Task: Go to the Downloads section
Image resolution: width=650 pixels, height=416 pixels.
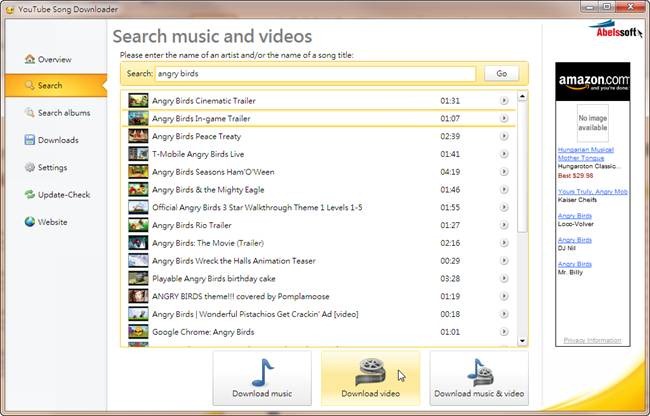Action: click(x=51, y=140)
